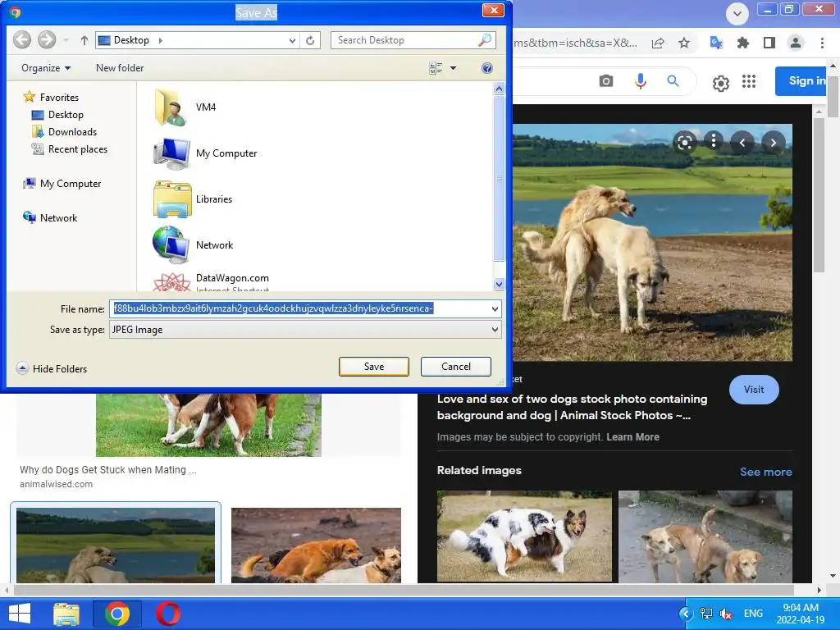Screen dimensions: 840x630
Task: Open File name history dropdown
Action: 495,308
